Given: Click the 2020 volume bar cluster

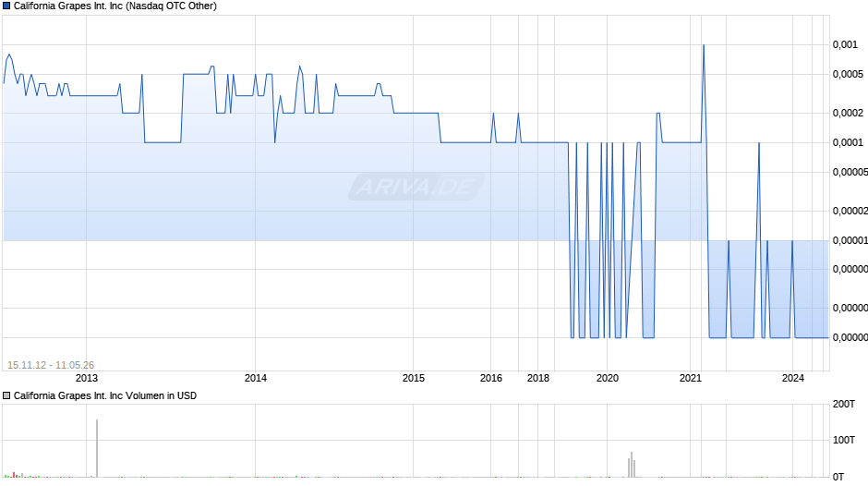Looking at the screenshot, I should coord(632,465).
